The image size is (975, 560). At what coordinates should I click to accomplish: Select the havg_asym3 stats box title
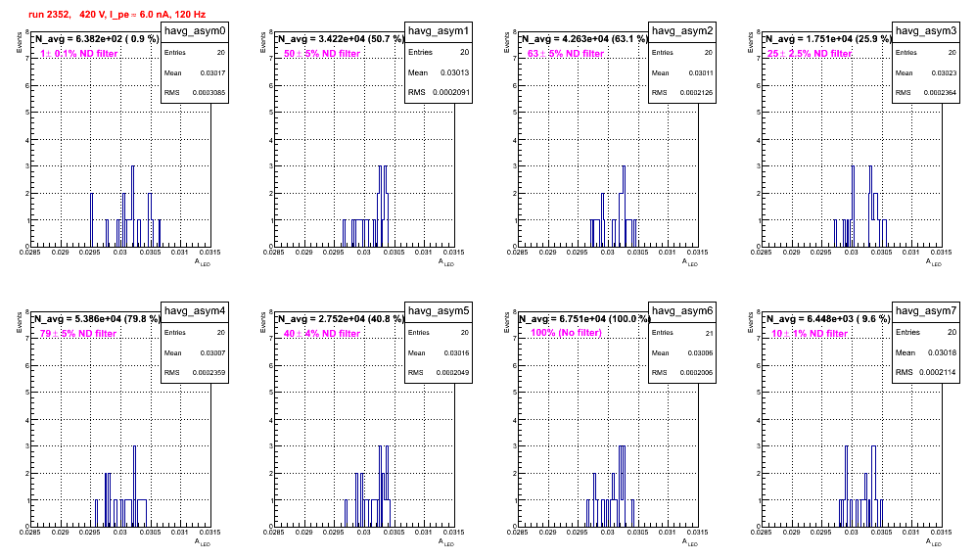(x=926, y=30)
